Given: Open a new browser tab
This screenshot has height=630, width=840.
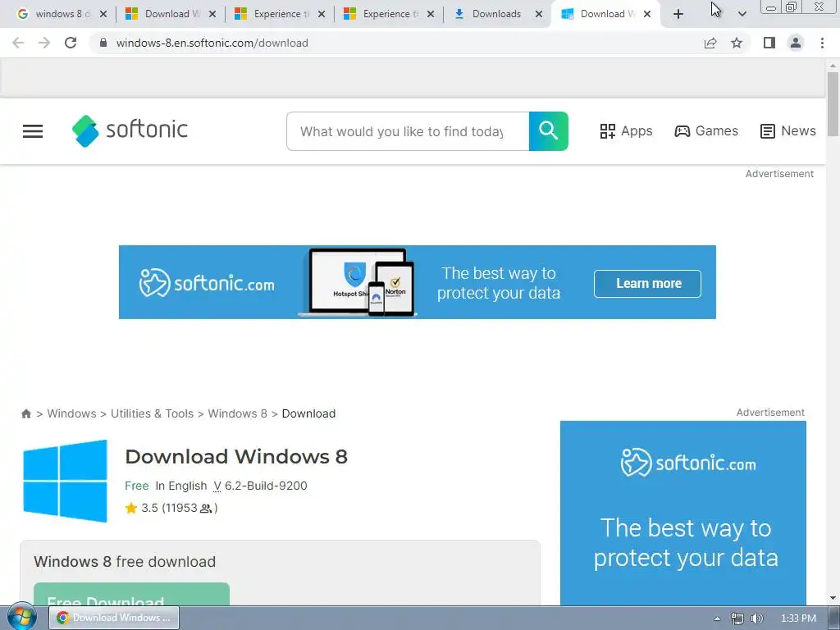Looking at the screenshot, I should (x=678, y=14).
